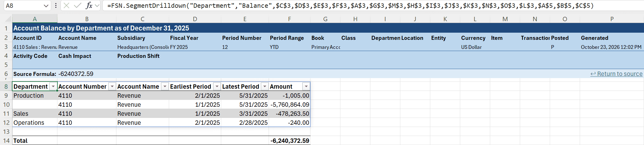Click the Enter checkmark icon in formula bar
Screen dimensions: 644x145
78,6
